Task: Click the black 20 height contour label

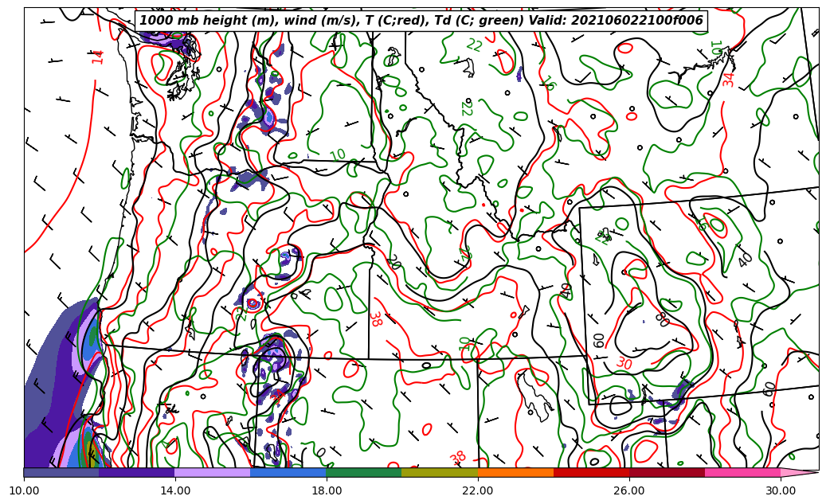Action: (393, 262)
